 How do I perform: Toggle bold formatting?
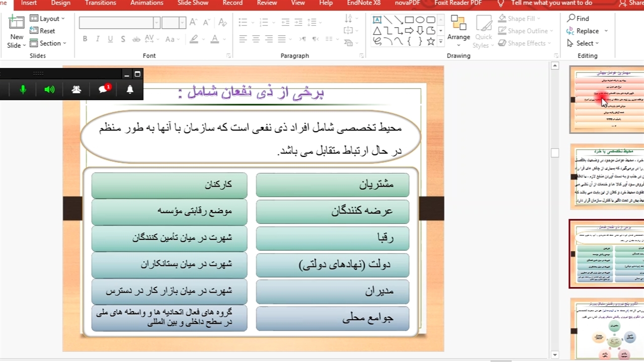coord(85,39)
